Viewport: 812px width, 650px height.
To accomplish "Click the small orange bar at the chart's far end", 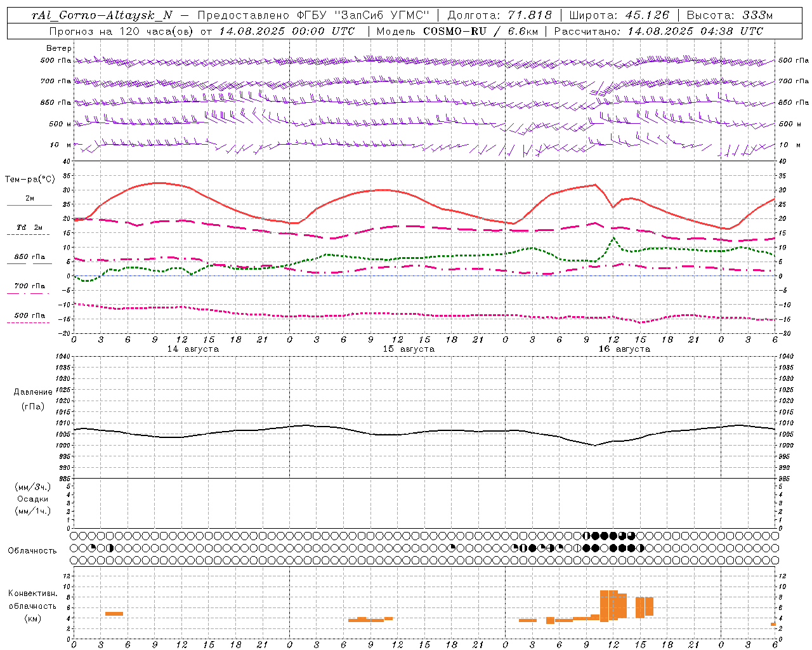I will pos(773,624).
